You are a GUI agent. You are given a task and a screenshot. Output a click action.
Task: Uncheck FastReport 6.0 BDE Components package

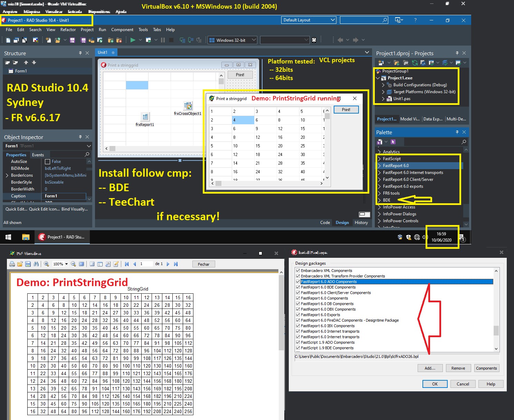click(x=298, y=287)
